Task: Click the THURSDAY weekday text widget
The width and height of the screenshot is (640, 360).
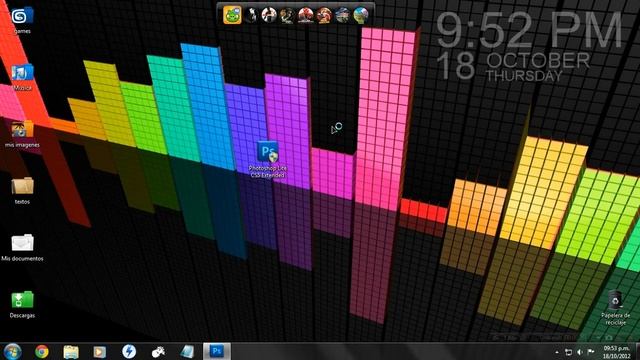Action: click(x=524, y=76)
